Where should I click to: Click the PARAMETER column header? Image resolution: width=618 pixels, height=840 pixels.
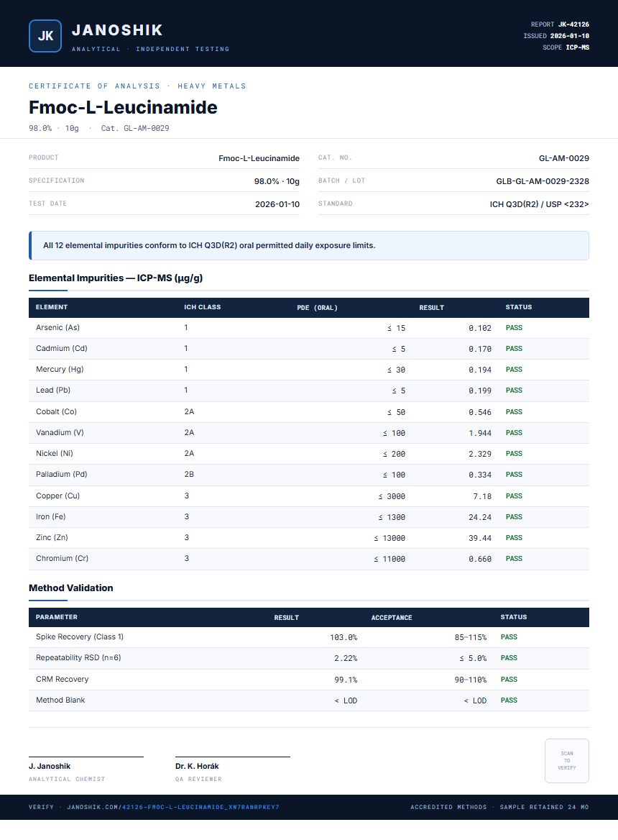[x=57, y=617]
